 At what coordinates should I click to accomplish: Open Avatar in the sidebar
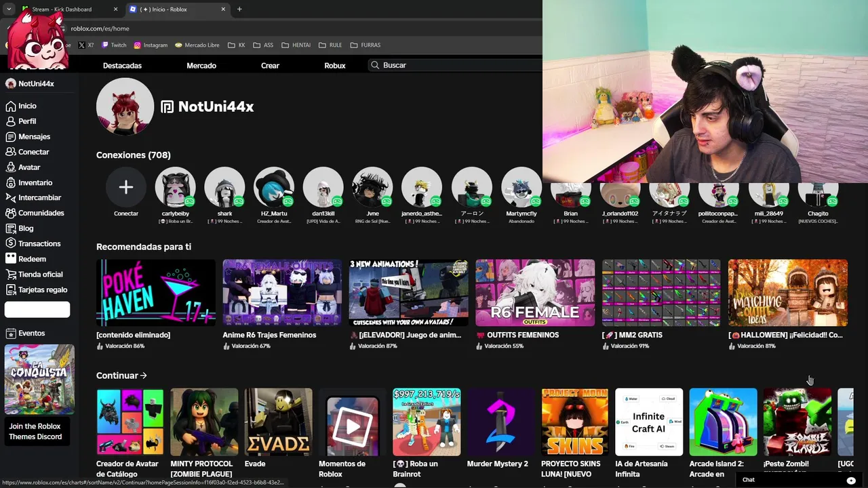[x=23, y=167]
